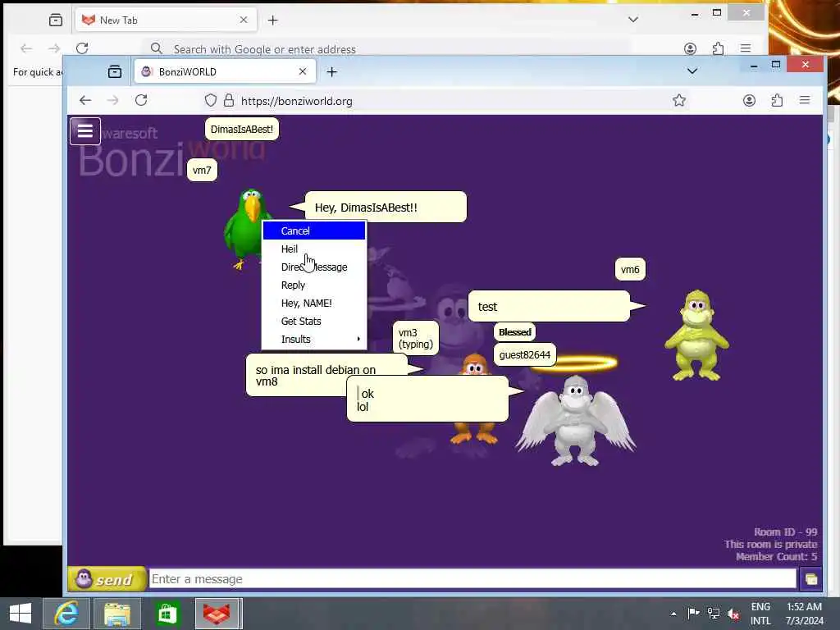Open extensions icon in back browser window
This screenshot has height=630, width=840.
click(718, 48)
